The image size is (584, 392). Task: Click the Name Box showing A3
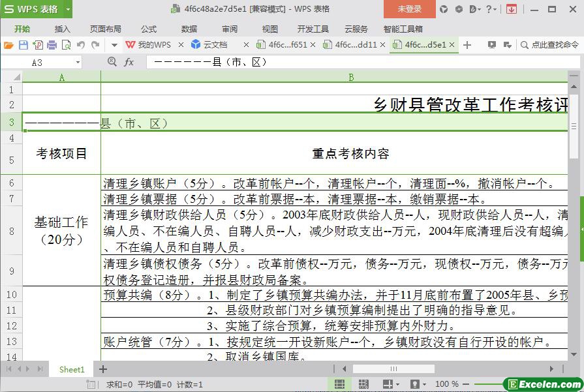click(x=37, y=63)
